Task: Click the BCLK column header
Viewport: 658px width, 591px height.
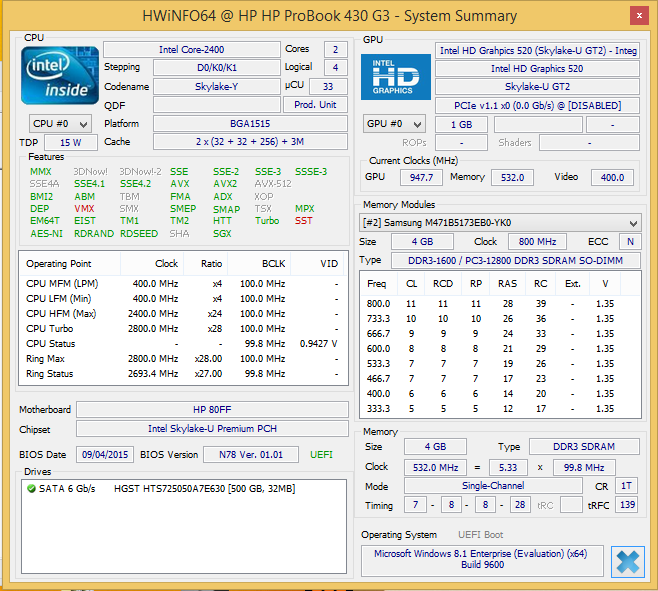Action: 259,264
